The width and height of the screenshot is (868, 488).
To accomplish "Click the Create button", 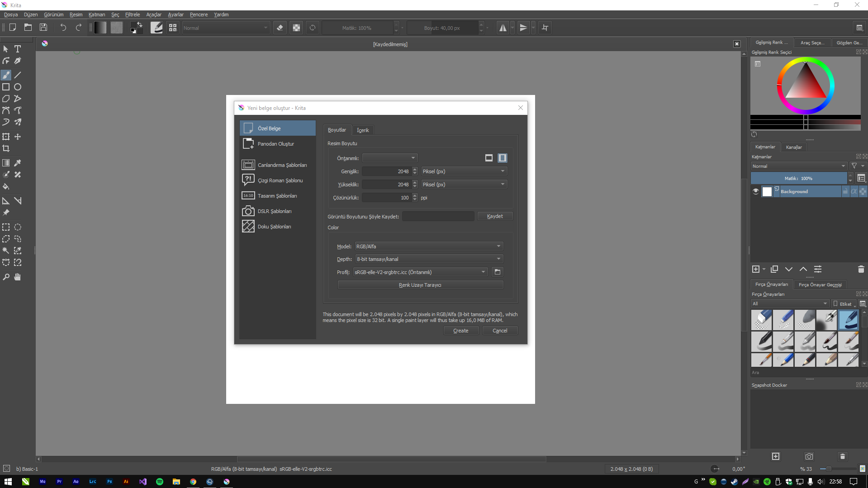I will [461, 331].
